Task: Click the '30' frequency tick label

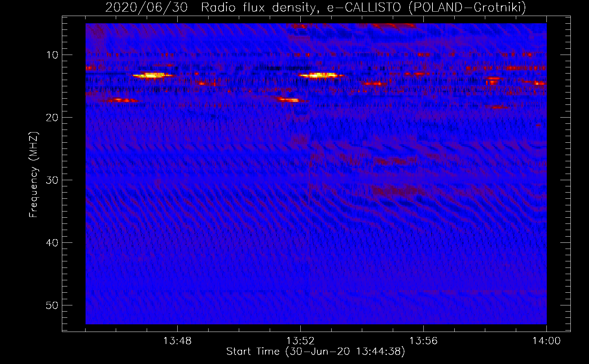Action: coord(52,180)
